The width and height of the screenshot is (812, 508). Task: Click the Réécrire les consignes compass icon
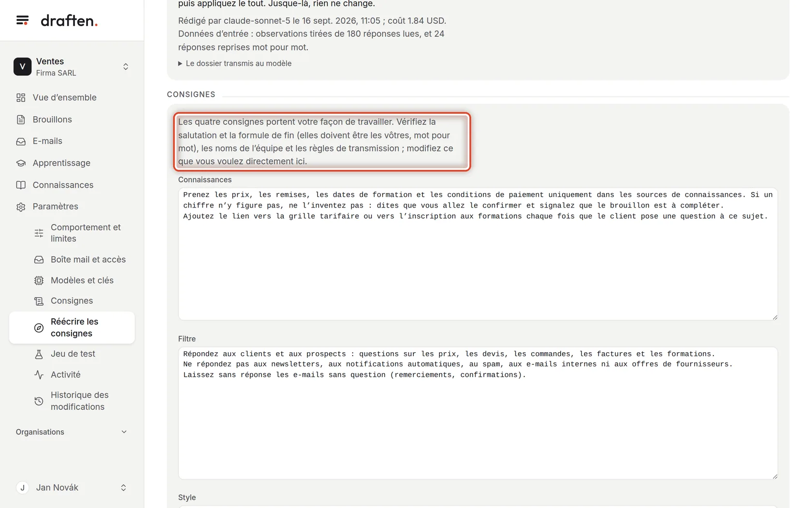(39, 328)
